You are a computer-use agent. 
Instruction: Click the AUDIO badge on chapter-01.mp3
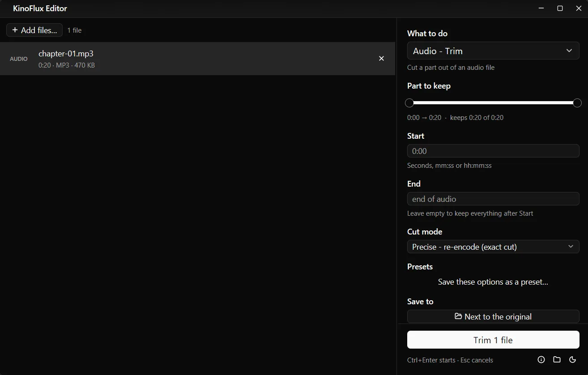point(19,59)
